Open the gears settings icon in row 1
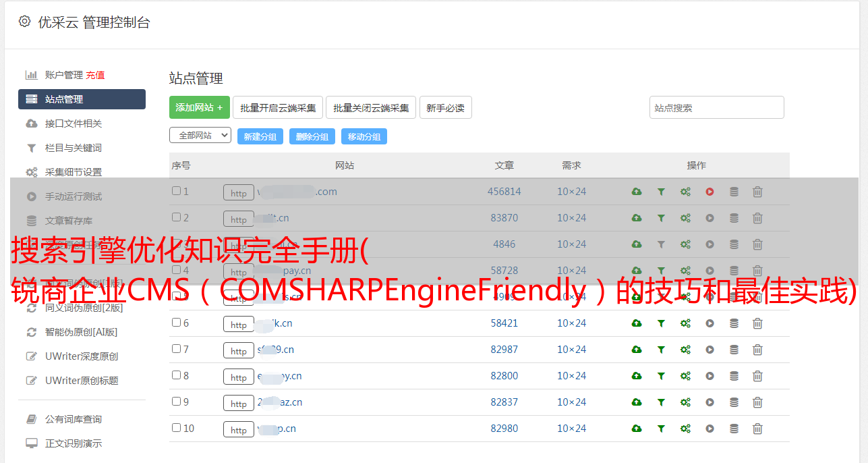The width and height of the screenshot is (868, 463). (x=685, y=192)
